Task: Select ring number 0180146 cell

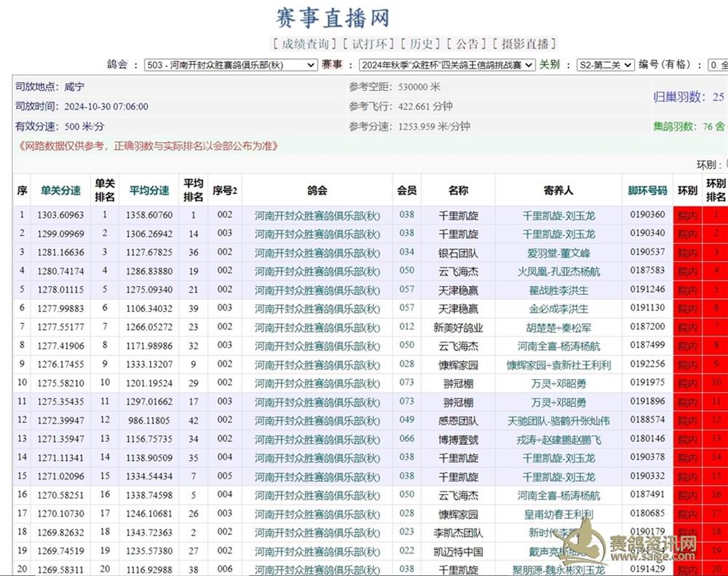Action: [x=648, y=438]
